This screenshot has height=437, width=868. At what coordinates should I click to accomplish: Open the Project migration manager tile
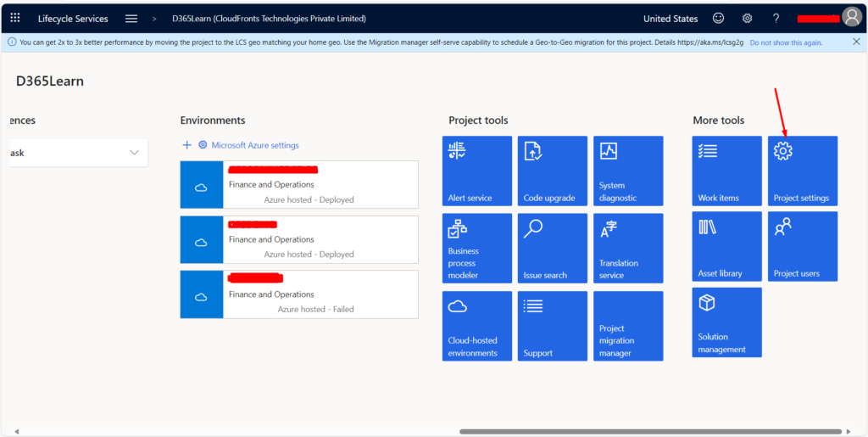pyautogui.click(x=628, y=326)
